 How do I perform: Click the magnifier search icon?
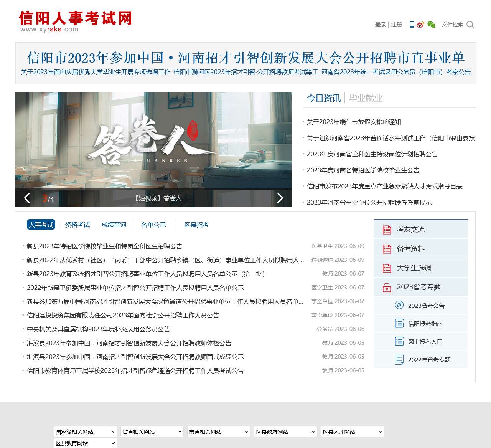tap(471, 25)
